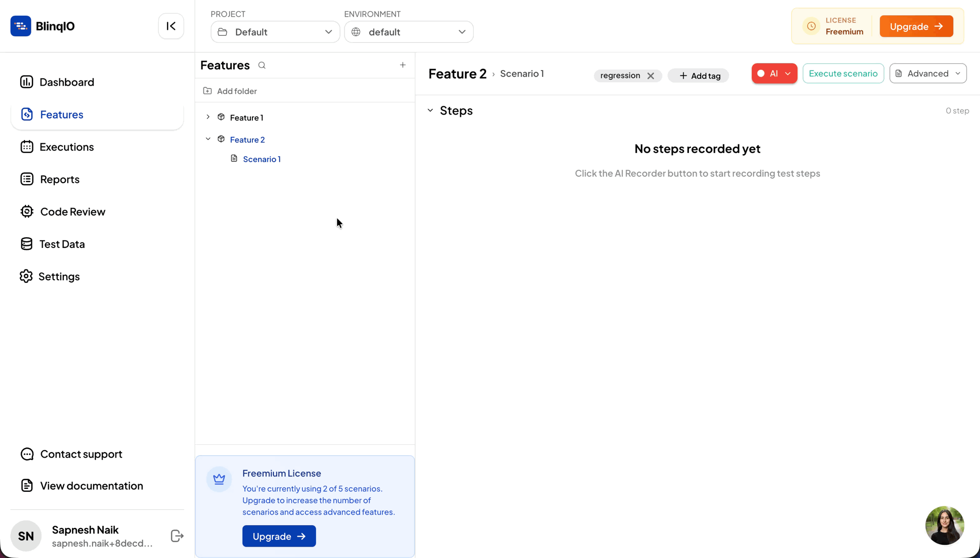Collapse the Feature 2 tree node

[x=208, y=139]
